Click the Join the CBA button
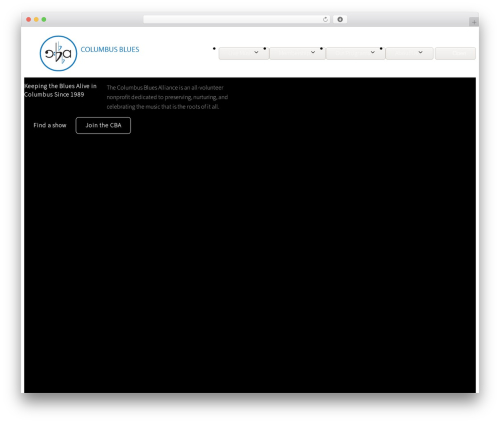This screenshot has height=423, width=500. point(103,125)
